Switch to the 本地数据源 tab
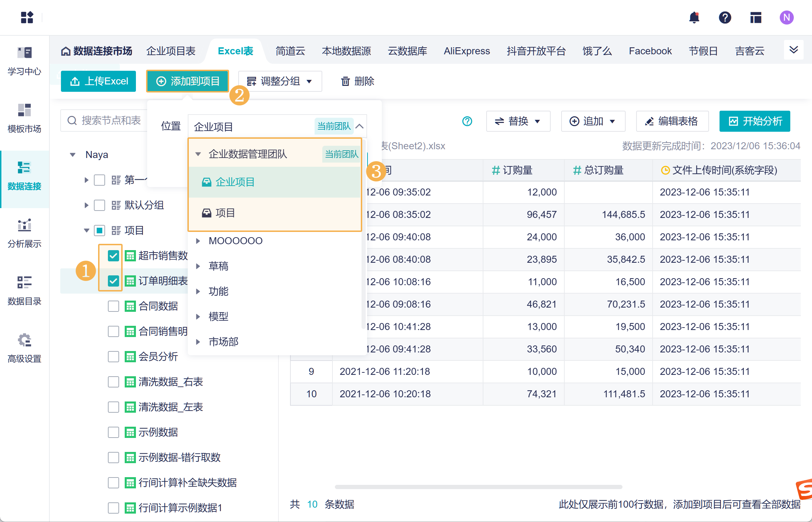The image size is (812, 522). tap(346, 51)
